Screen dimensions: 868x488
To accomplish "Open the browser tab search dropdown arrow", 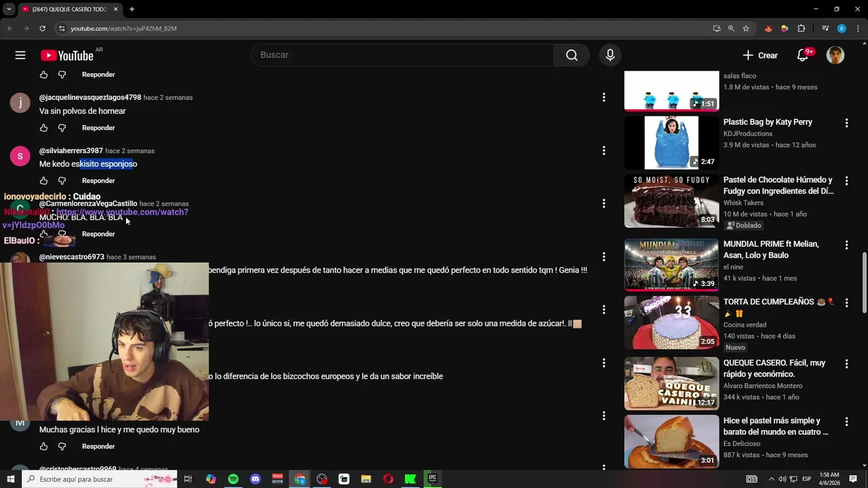I will click(9, 9).
